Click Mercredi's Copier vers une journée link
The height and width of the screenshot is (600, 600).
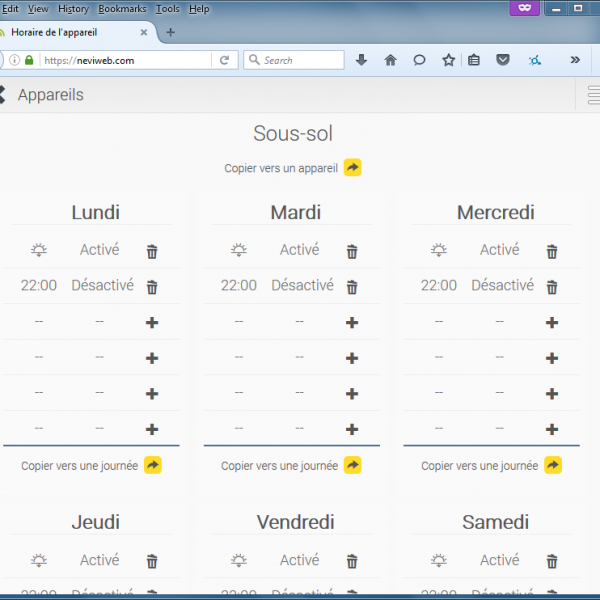tap(479, 466)
